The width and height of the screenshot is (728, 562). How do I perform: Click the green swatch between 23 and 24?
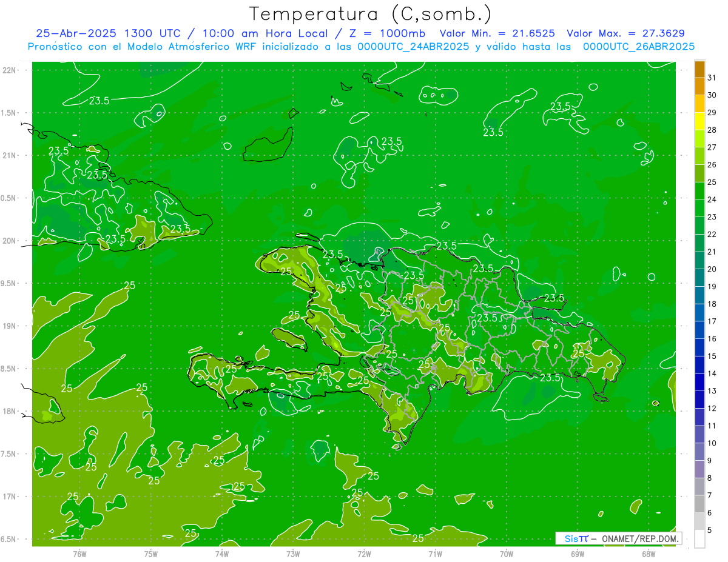coord(699,208)
